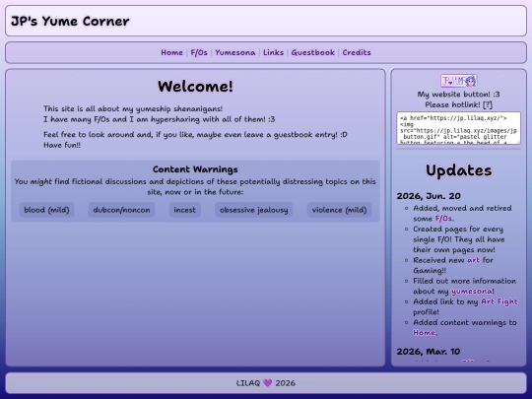Visit the Art Fight profile link
532x399 pixels.
point(499,301)
